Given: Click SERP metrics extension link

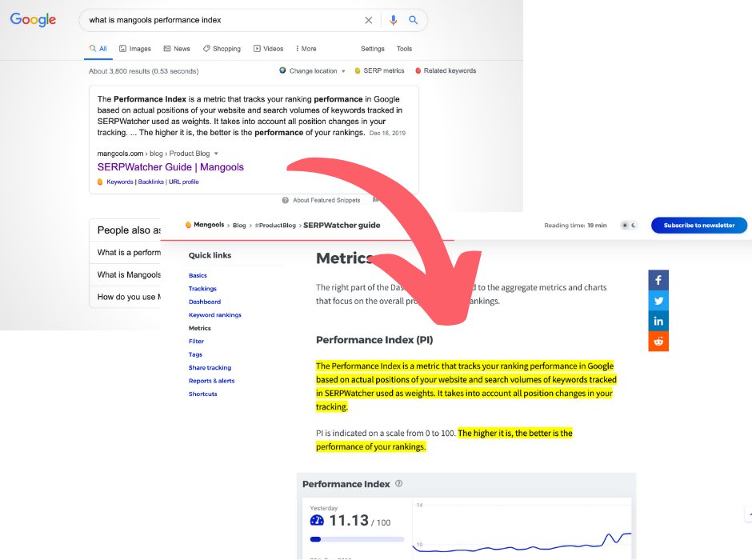Looking at the screenshot, I should [x=379, y=71].
